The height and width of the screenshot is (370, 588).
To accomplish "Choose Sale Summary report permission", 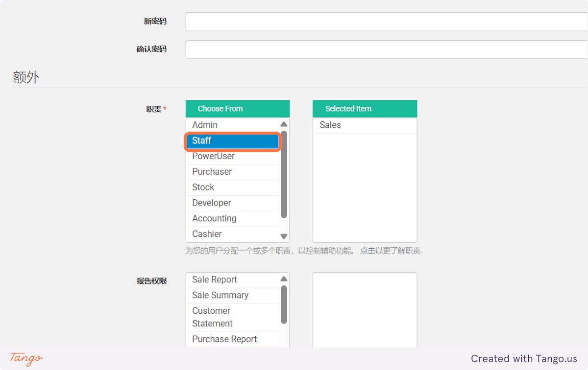I will 232,296.
